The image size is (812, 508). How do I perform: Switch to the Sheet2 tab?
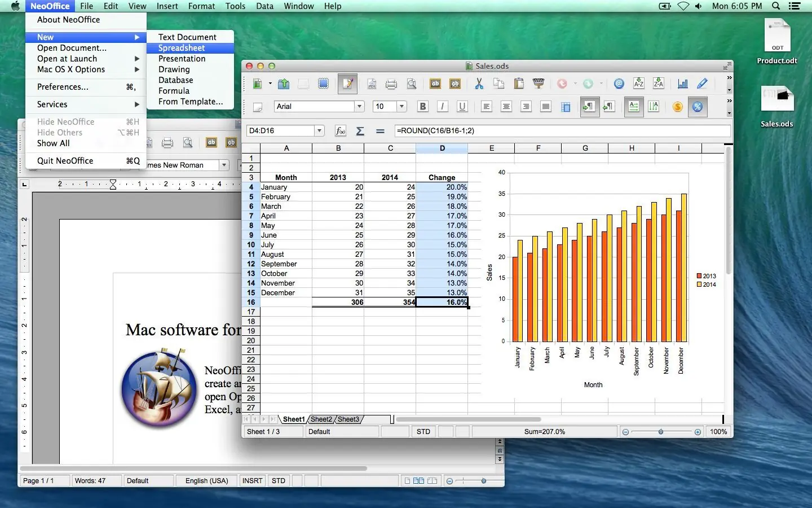[321, 419]
